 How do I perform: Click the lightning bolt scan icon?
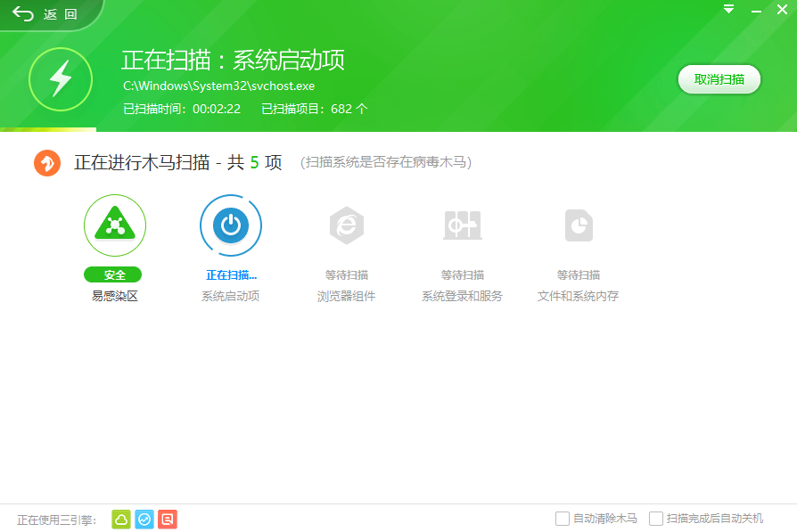tap(61, 79)
